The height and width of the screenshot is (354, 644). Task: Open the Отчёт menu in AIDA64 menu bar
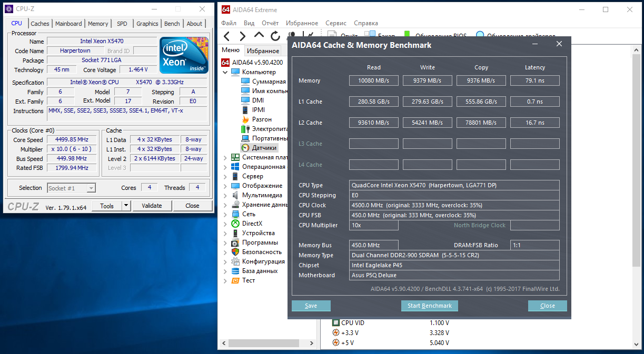coord(270,23)
